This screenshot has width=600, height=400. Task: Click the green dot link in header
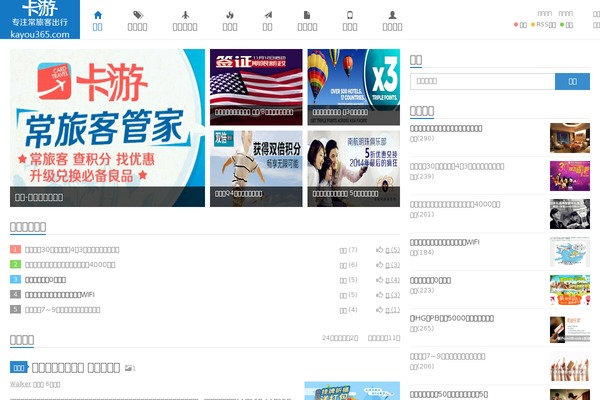566,25
